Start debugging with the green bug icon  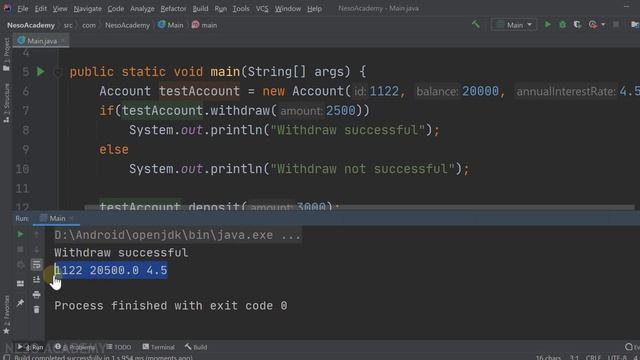[x=562, y=25]
